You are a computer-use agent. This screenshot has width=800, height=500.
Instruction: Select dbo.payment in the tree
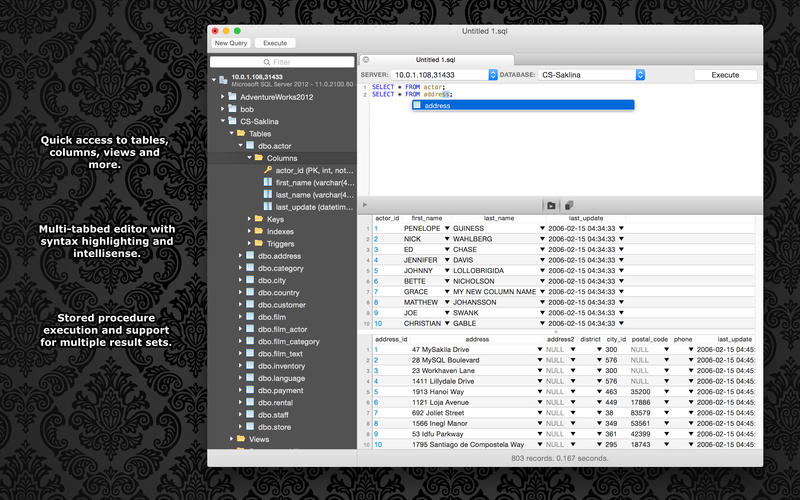(280, 390)
